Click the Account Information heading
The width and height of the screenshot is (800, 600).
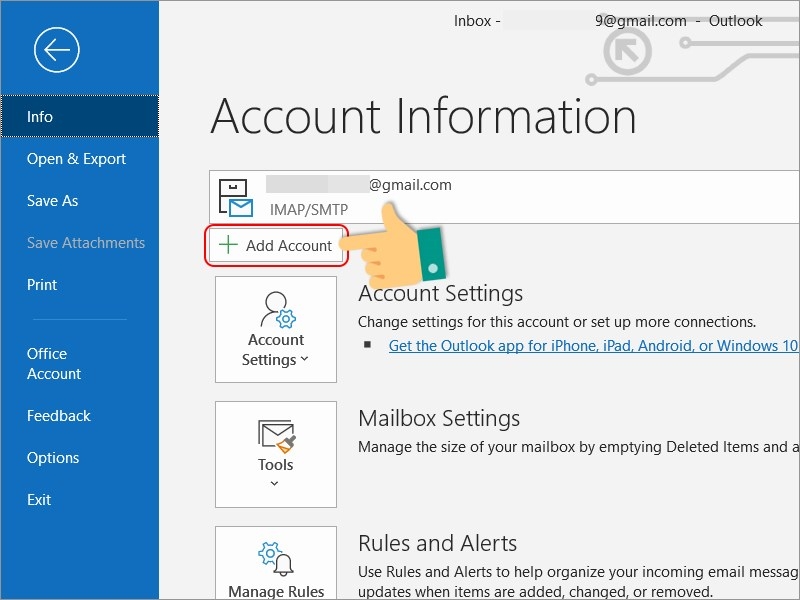pyautogui.click(x=423, y=117)
